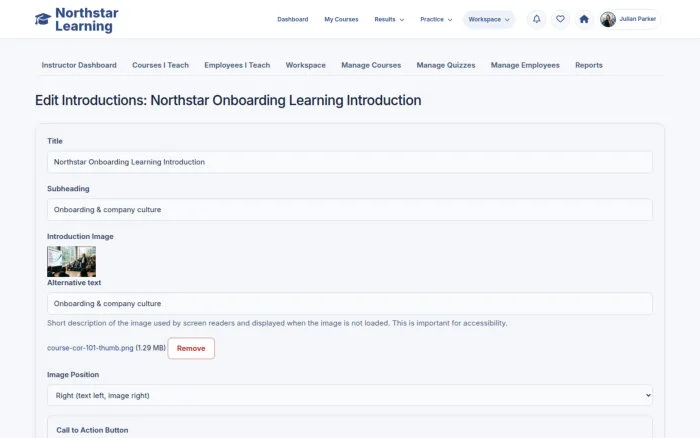Click the Northstar Learning graduation cap logo
The image size is (700, 438).
point(43,19)
